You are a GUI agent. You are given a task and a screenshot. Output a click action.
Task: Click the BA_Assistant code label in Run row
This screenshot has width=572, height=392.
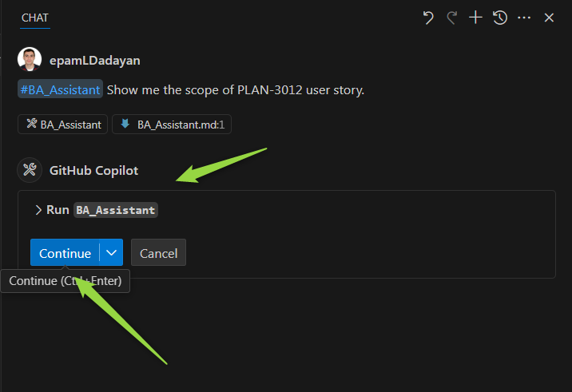click(x=116, y=210)
